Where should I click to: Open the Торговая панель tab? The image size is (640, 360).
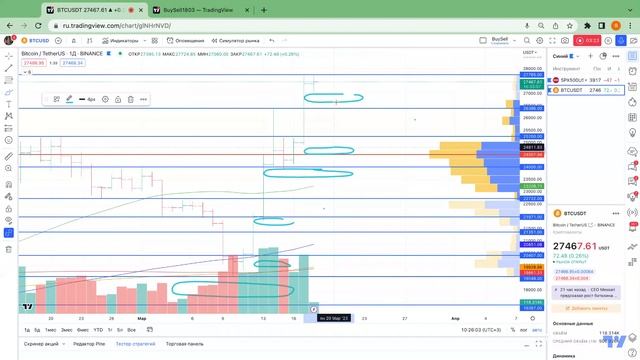tap(184, 344)
